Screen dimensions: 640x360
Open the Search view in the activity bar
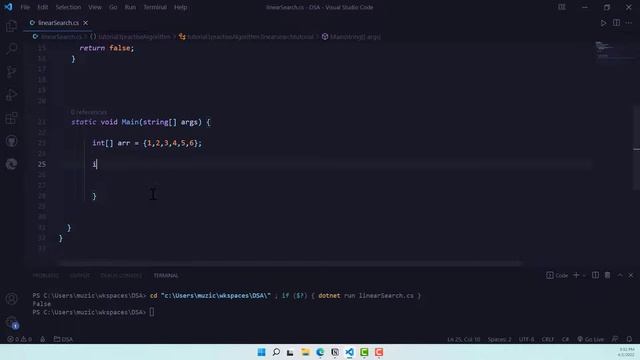[11, 49]
